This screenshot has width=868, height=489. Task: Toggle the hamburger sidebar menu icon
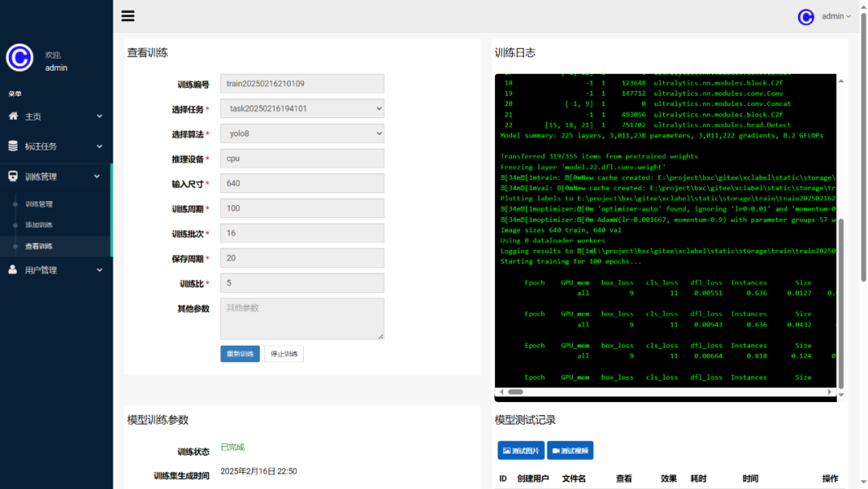pyautogui.click(x=128, y=16)
